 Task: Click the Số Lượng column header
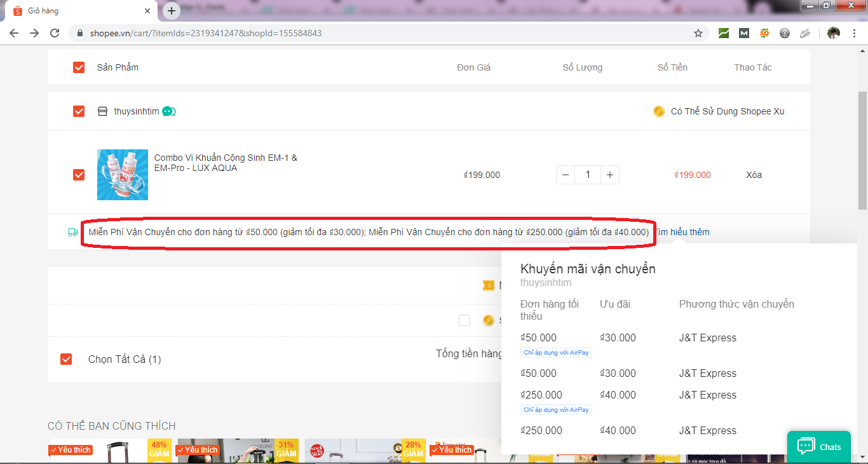click(583, 67)
